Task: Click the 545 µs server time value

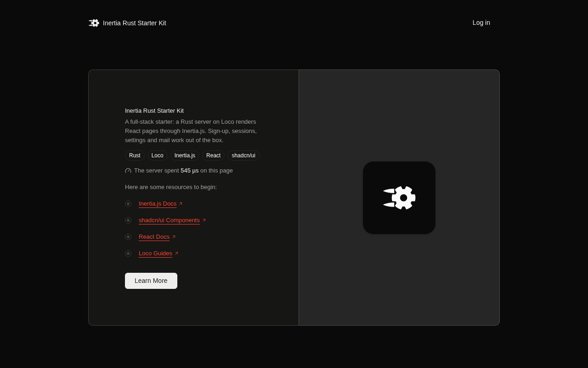Action: (x=190, y=171)
